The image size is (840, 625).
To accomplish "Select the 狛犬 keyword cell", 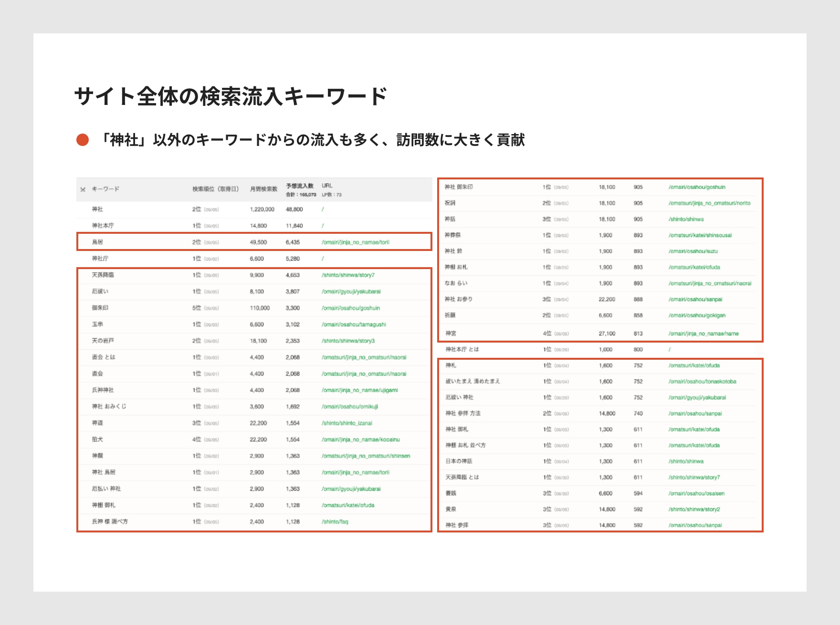I will (97, 440).
